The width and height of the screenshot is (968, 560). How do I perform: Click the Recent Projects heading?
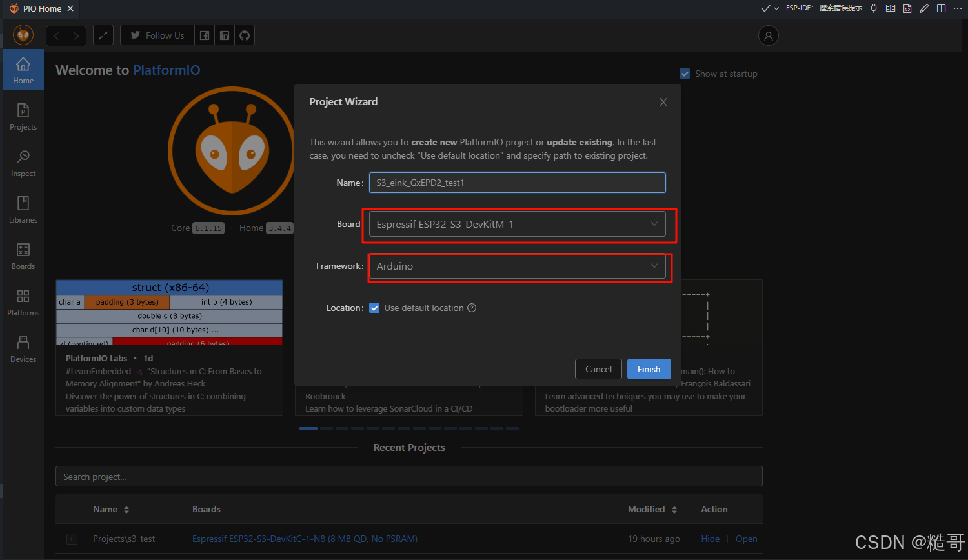pyautogui.click(x=409, y=448)
